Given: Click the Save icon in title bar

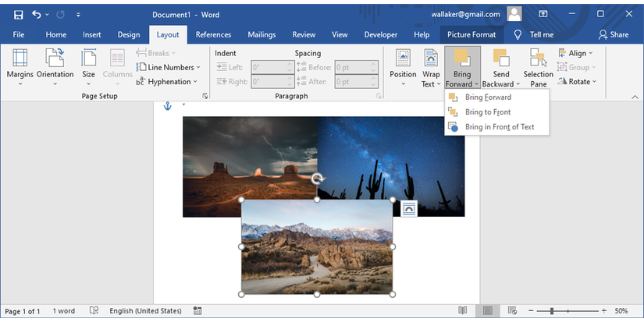Looking at the screenshot, I should [18, 15].
